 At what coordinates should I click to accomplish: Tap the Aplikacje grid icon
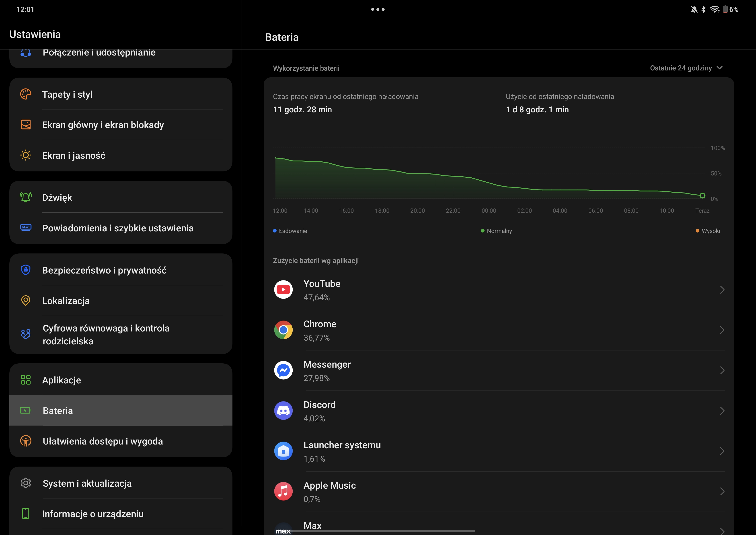(26, 380)
